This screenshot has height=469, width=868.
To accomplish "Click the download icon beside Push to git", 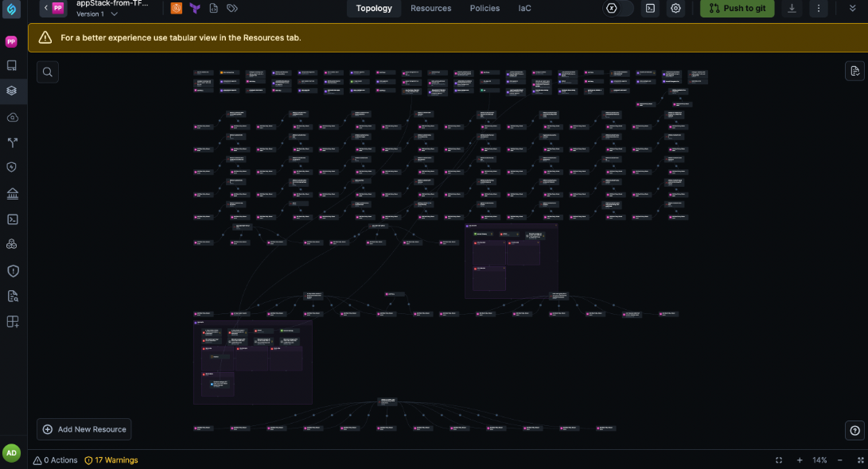I will 792,8.
